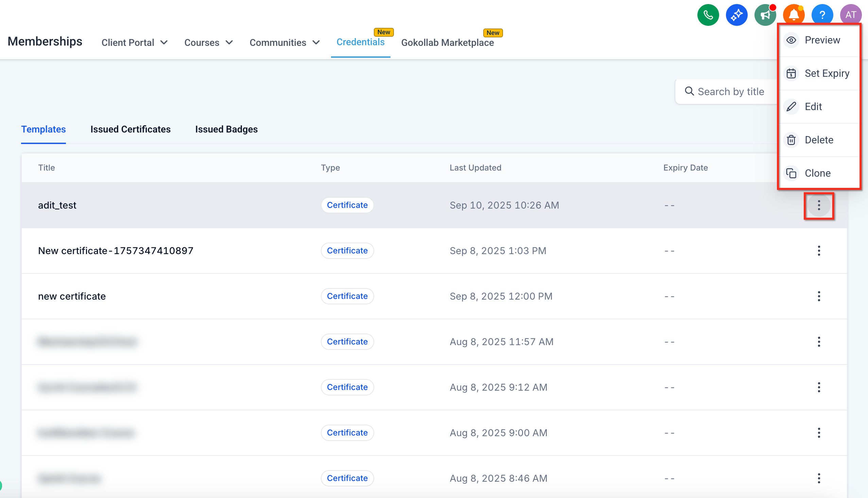Expand the Courses dropdown menu

click(208, 43)
